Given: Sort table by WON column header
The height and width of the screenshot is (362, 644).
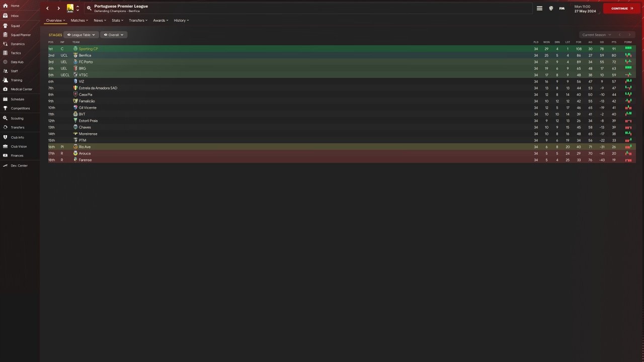Looking at the screenshot, I should (546, 42).
